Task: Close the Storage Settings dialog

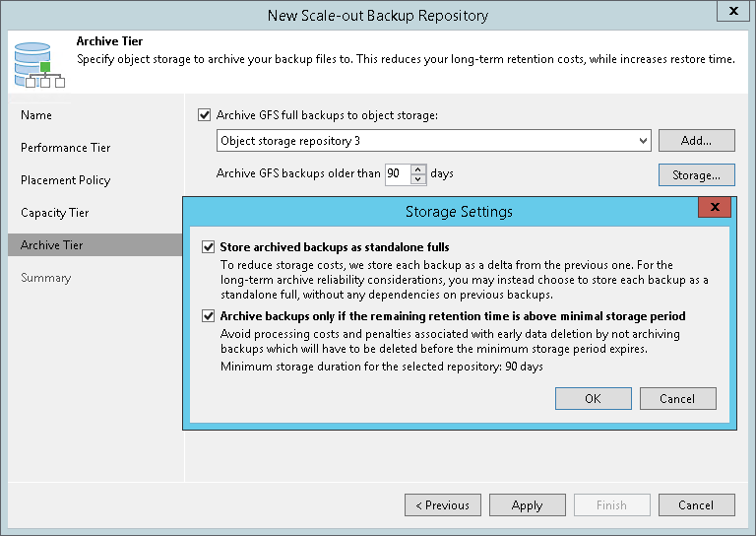Action: click(x=714, y=210)
